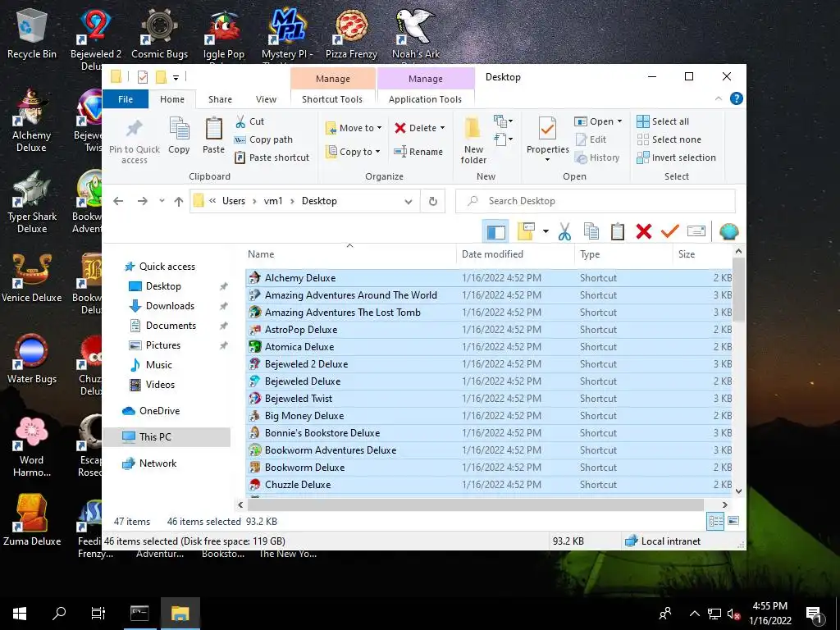Click Select all in the ribbon
This screenshot has height=630, width=840.
[663, 121]
